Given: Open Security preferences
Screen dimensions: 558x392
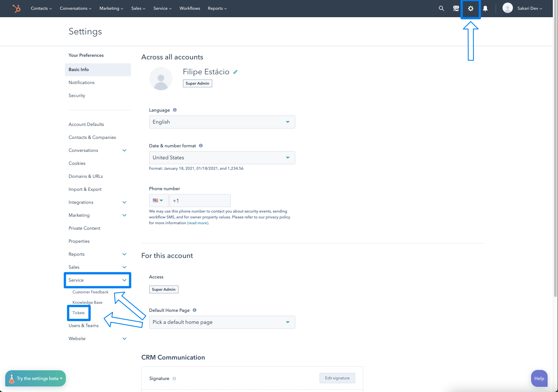Looking at the screenshot, I should coord(77,95).
